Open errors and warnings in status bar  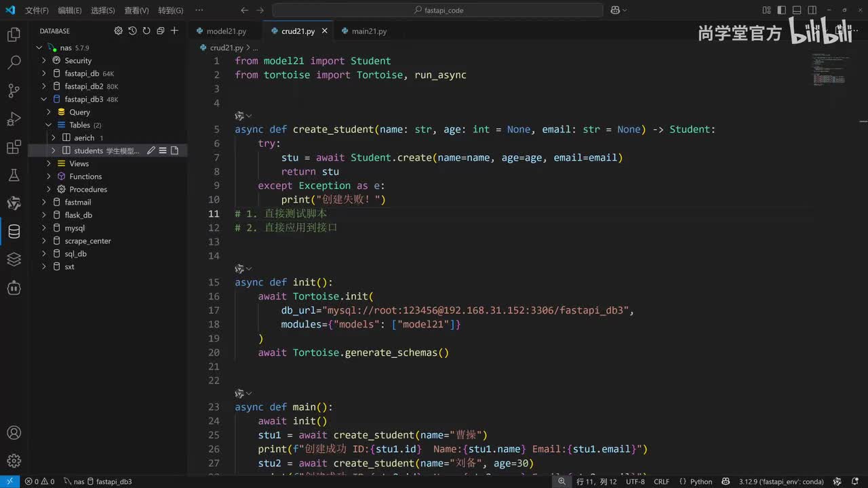pos(39,481)
